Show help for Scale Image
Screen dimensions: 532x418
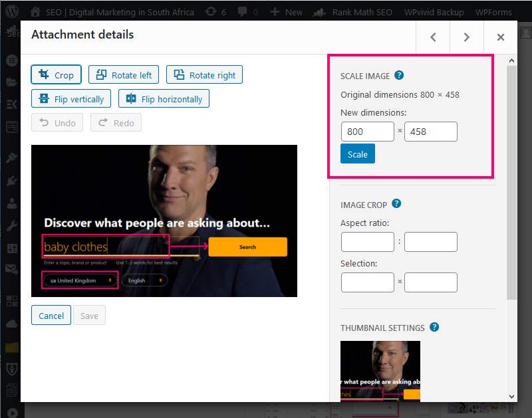tap(399, 75)
